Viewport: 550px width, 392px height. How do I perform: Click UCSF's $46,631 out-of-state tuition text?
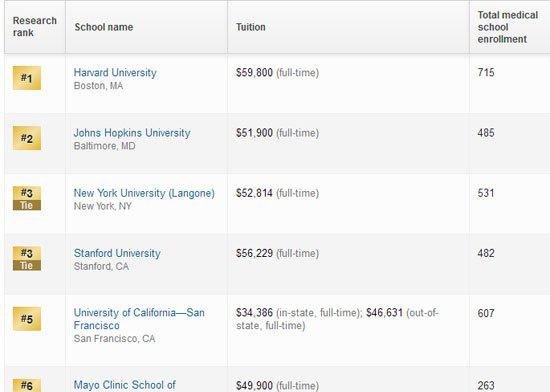(384, 312)
